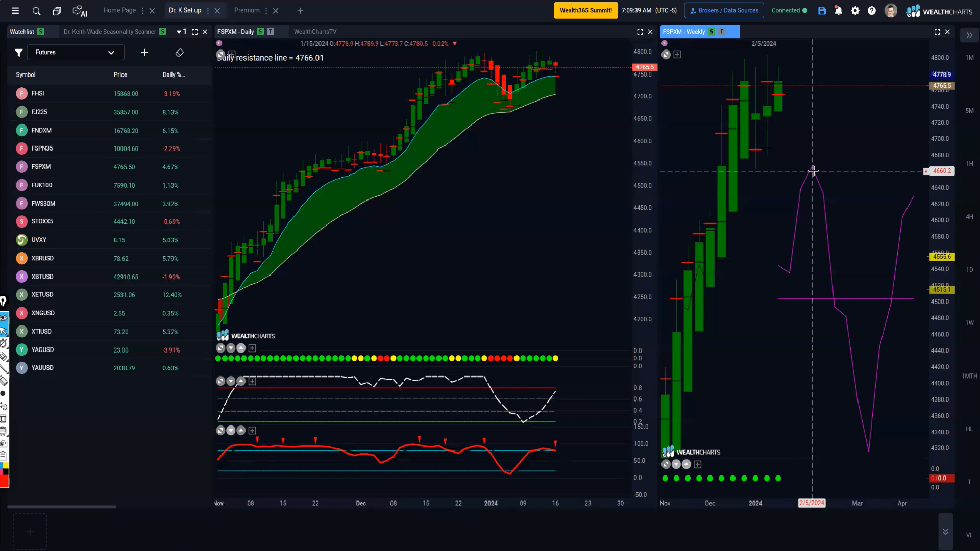Maximize the FSPXM Daily chart panel
Image resolution: width=980 pixels, height=551 pixels.
[640, 32]
